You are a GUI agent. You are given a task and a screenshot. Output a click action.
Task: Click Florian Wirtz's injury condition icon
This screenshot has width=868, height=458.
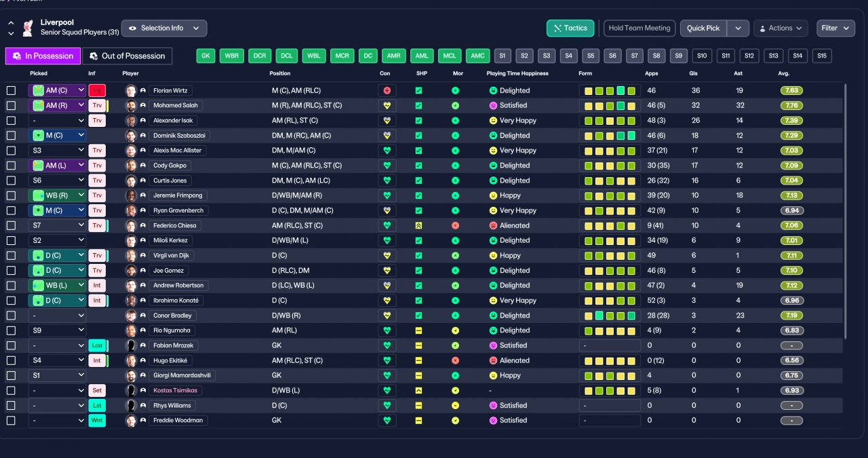click(387, 90)
